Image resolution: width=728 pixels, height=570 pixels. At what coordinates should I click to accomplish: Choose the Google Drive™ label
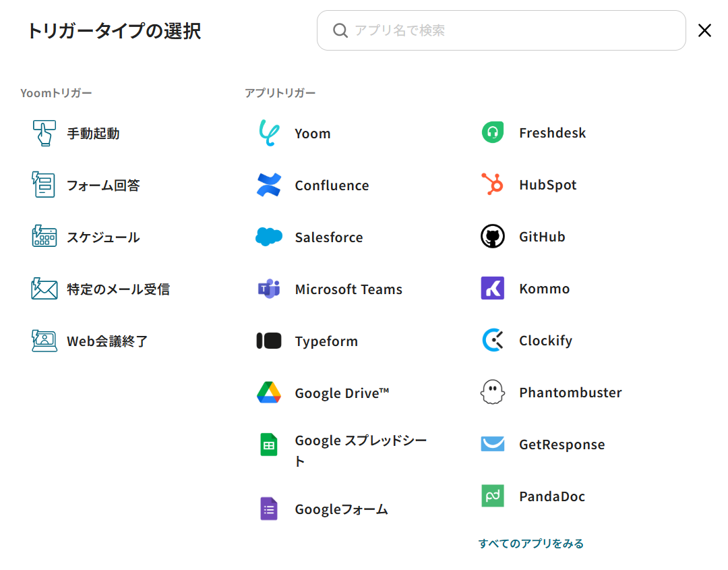(342, 393)
